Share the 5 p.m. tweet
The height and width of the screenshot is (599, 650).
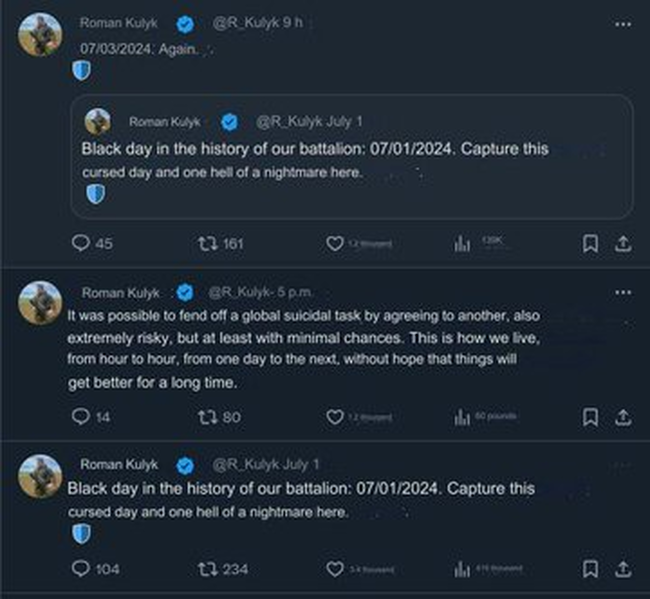623,417
